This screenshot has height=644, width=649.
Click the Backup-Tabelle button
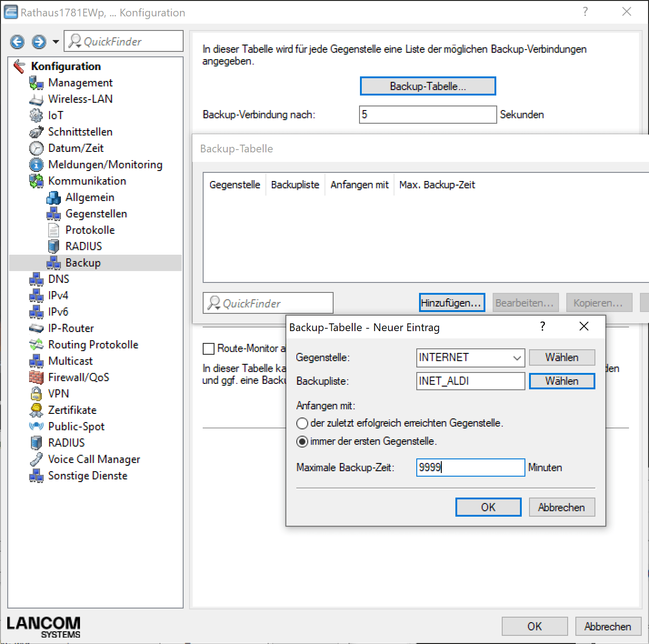[427, 86]
